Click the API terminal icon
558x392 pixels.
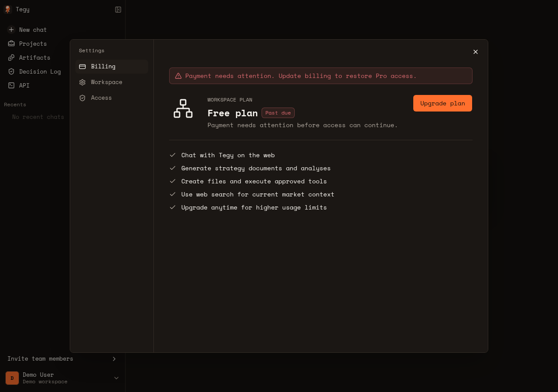pos(11,85)
